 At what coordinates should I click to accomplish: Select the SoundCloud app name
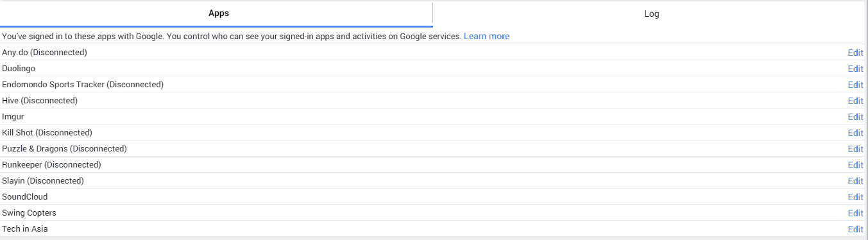pos(25,197)
